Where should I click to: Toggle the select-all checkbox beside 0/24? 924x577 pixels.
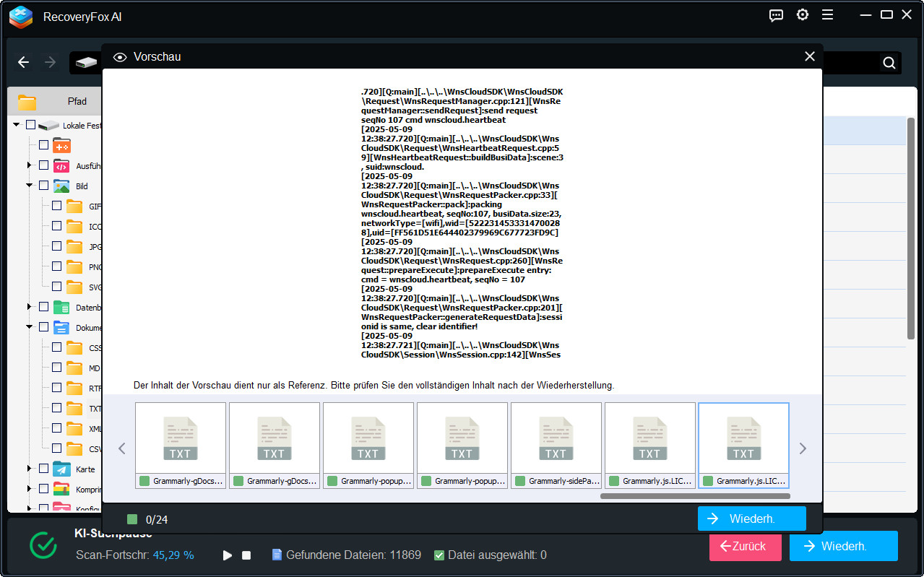131,519
